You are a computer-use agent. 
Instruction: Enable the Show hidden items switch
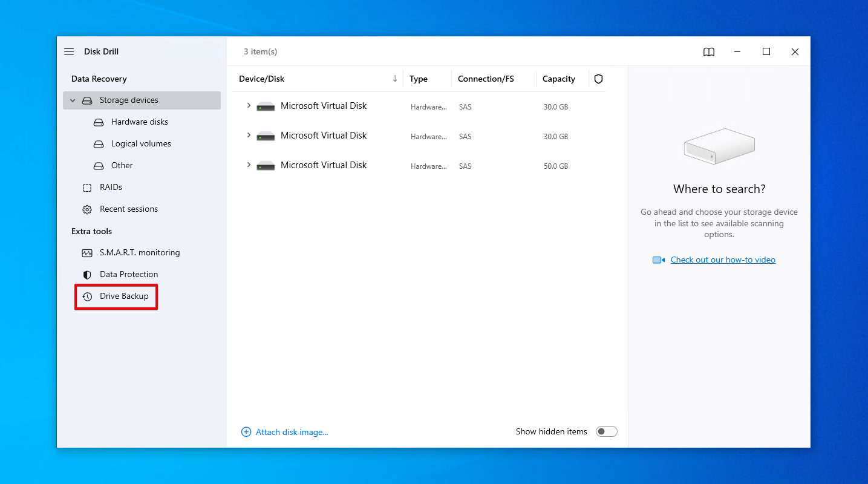606,431
